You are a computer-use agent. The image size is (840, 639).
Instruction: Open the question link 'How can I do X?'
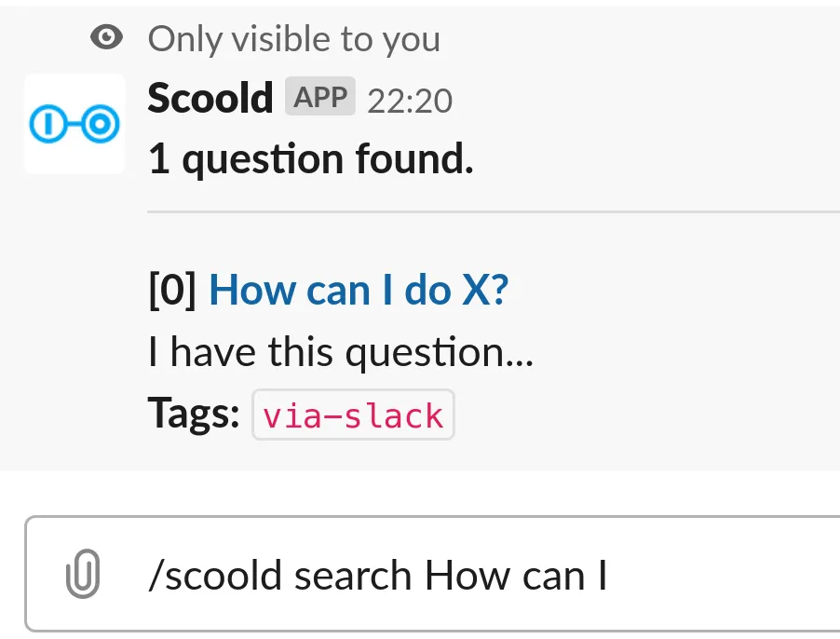click(x=359, y=290)
